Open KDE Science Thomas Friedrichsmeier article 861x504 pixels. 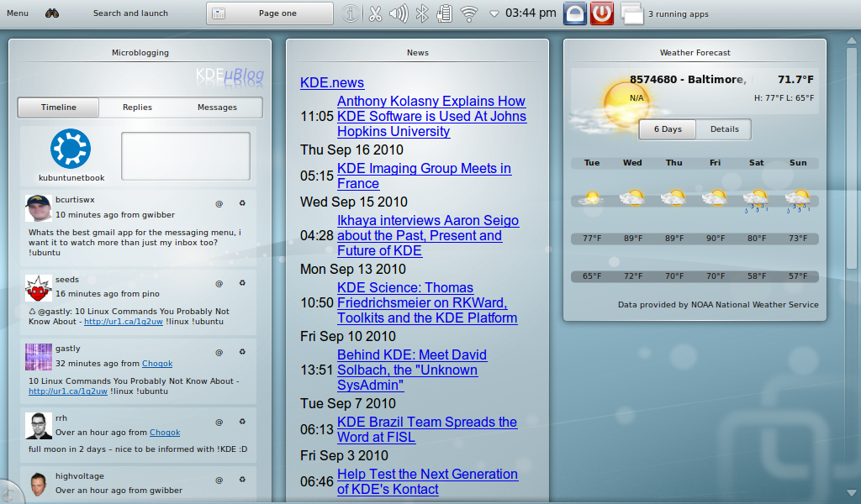[427, 302]
